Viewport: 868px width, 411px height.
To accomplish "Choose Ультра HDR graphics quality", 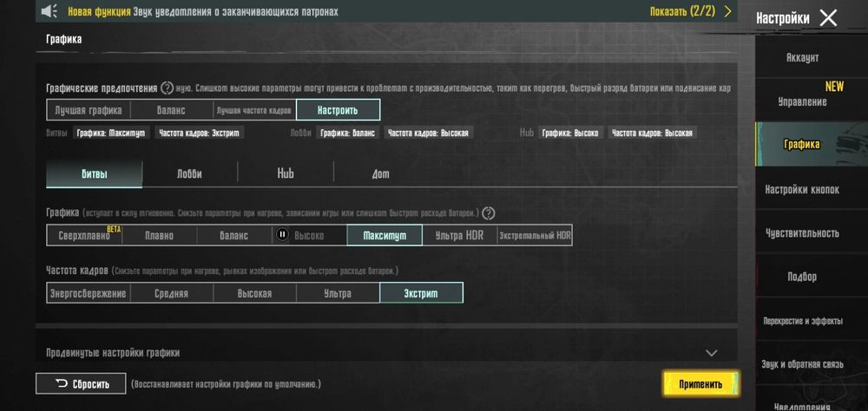I will coord(459,235).
